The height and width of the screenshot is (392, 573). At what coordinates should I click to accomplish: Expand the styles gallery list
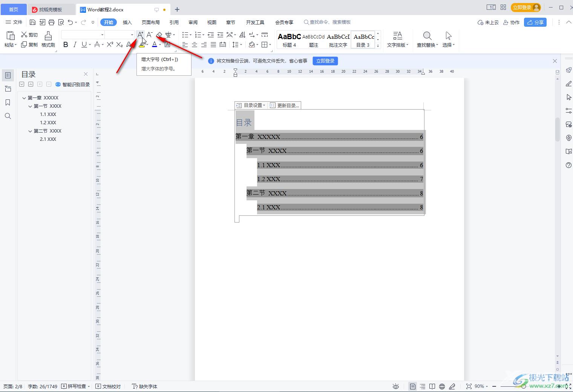[378, 46]
